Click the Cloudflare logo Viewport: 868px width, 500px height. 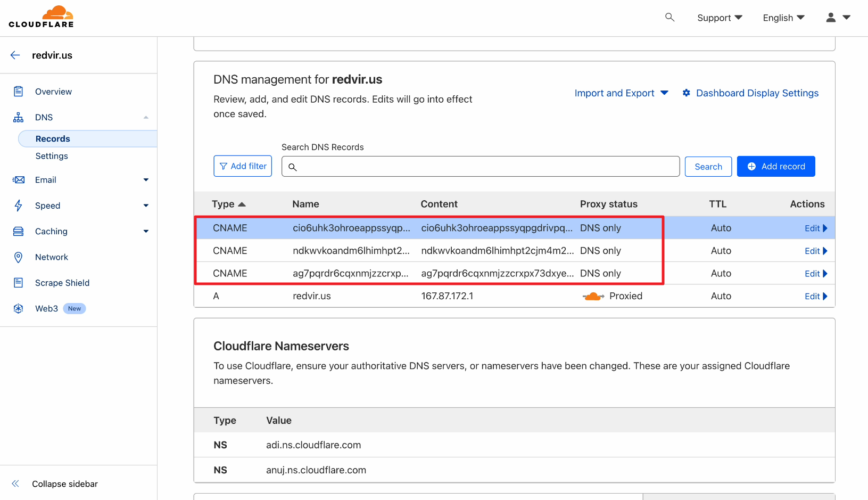tap(42, 17)
